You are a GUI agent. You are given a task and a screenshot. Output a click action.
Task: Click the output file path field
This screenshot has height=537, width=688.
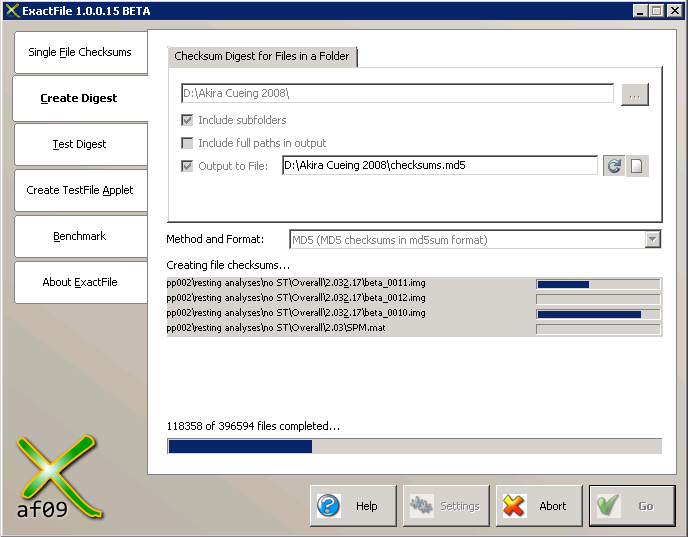click(440, 165)
